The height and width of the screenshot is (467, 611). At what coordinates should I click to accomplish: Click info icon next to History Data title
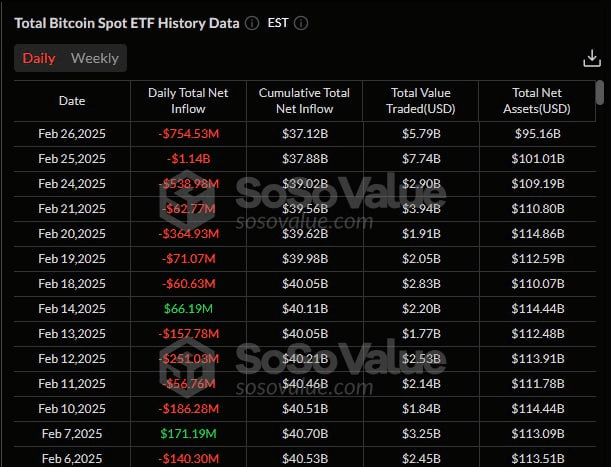(x=251, y=23)
